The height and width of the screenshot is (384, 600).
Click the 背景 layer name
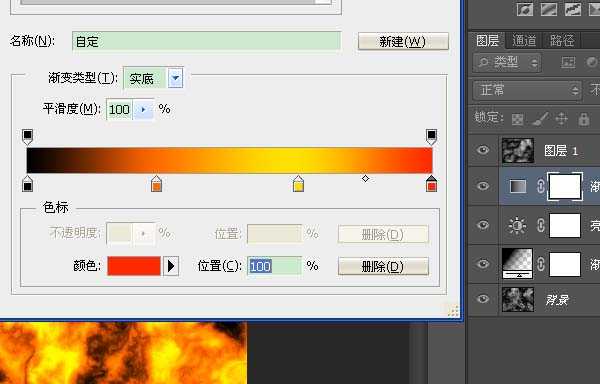[x=558, y=299]
